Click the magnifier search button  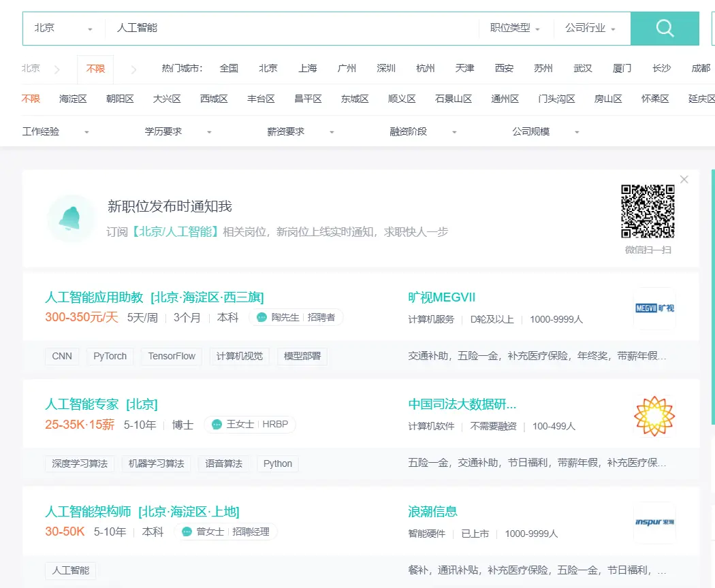tap(665, 29)
